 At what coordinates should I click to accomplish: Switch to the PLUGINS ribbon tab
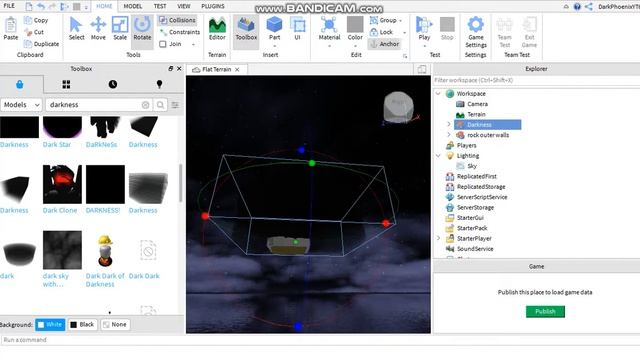213,6
